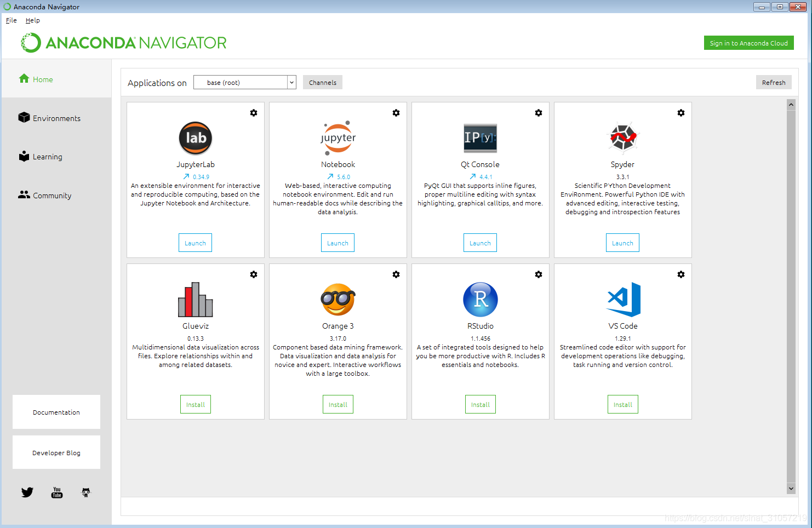Click the Jupyter Notebook logo
Screen dimensions: 812x528
pyautogui.click(x=338, y=138)
